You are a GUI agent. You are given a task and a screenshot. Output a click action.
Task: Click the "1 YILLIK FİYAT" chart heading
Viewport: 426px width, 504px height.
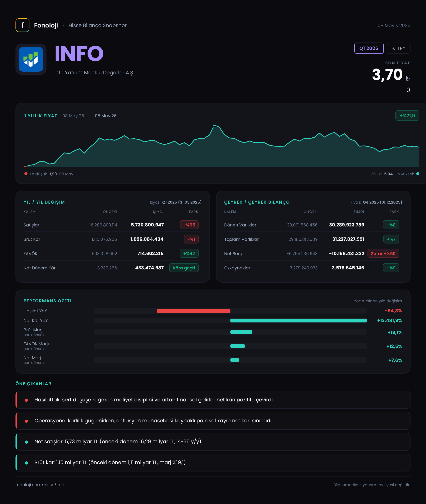(x=41, y=116)
